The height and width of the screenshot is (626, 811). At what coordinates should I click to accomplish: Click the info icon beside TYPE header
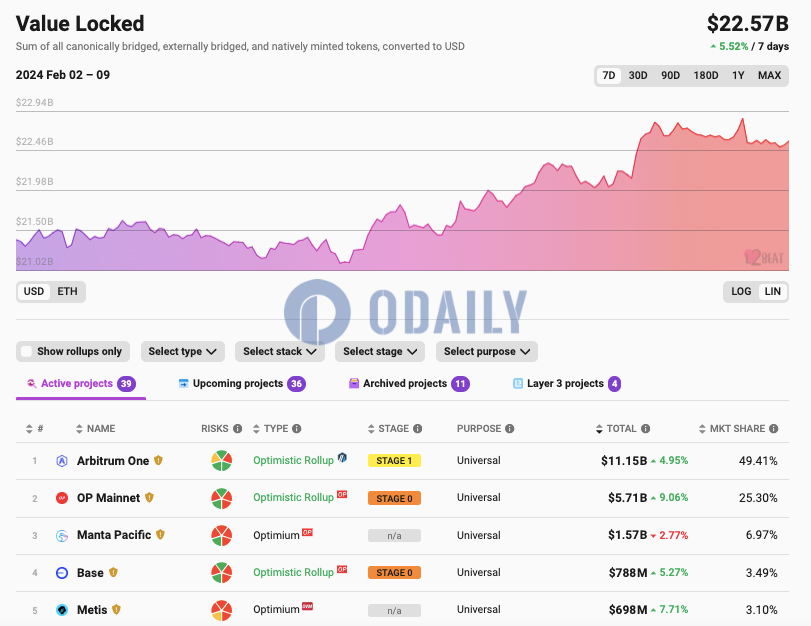296,428
